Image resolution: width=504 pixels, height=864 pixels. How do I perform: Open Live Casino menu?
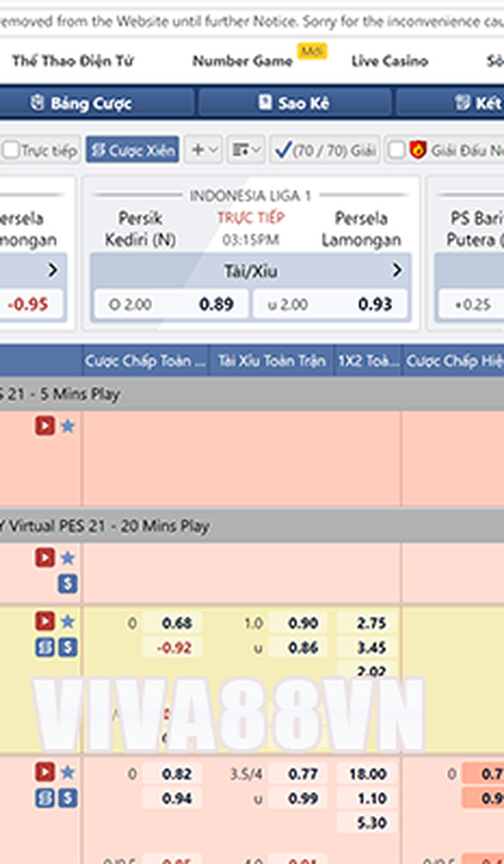[390, 60]
